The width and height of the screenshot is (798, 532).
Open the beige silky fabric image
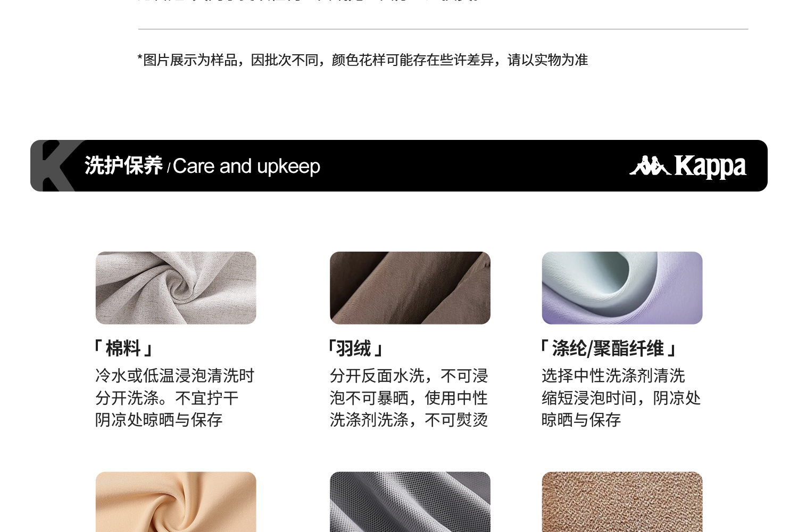[176, 502]
